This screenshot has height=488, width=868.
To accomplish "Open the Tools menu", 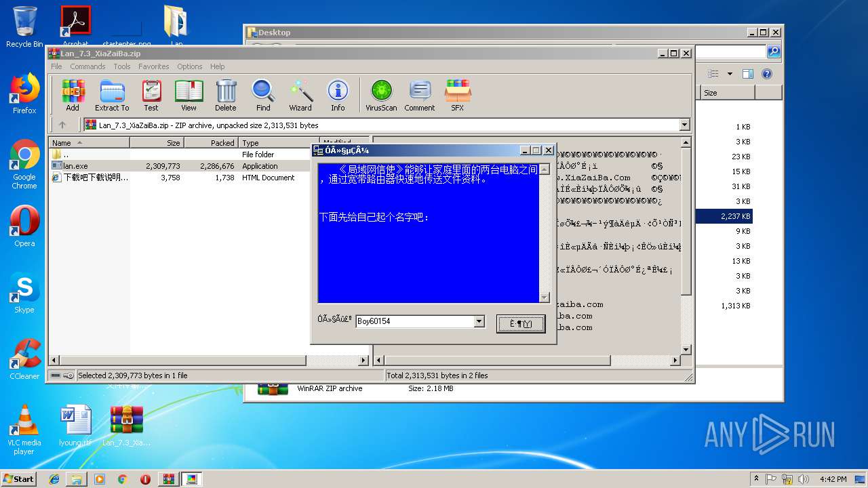I will pyautogui.click(x=122, y=66).
